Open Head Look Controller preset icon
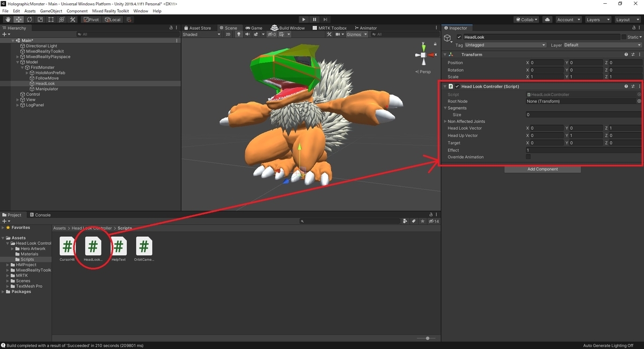 click(633, 86)
